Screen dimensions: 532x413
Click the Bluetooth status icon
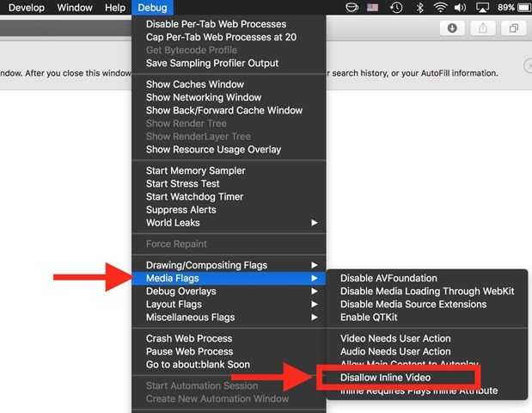click(419, 8)
